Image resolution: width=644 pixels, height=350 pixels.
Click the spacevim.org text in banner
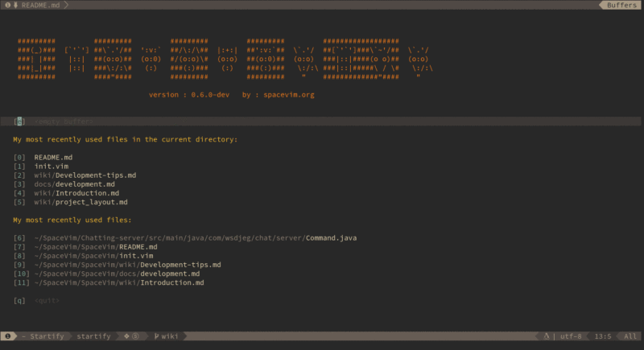(289, 95)
